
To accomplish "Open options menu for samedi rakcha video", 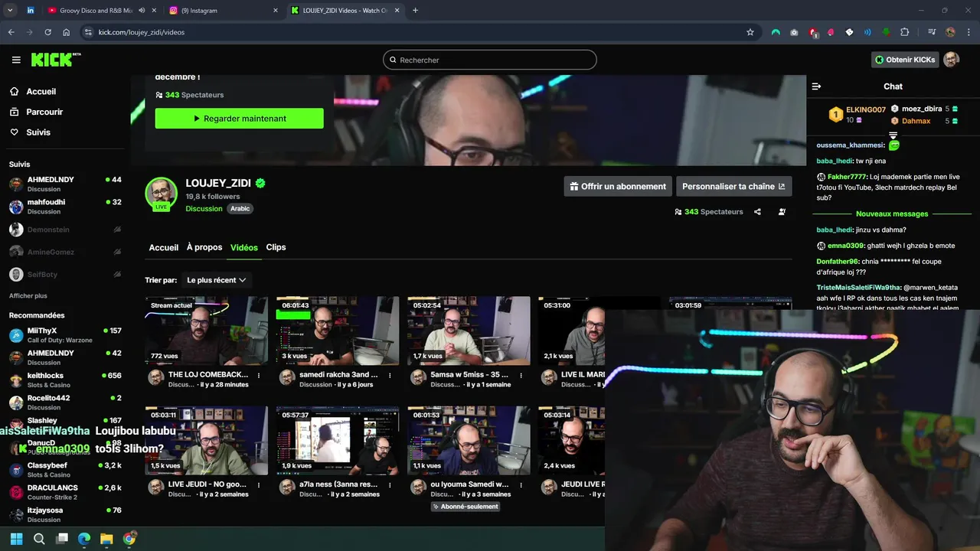I will click(390, 375).
